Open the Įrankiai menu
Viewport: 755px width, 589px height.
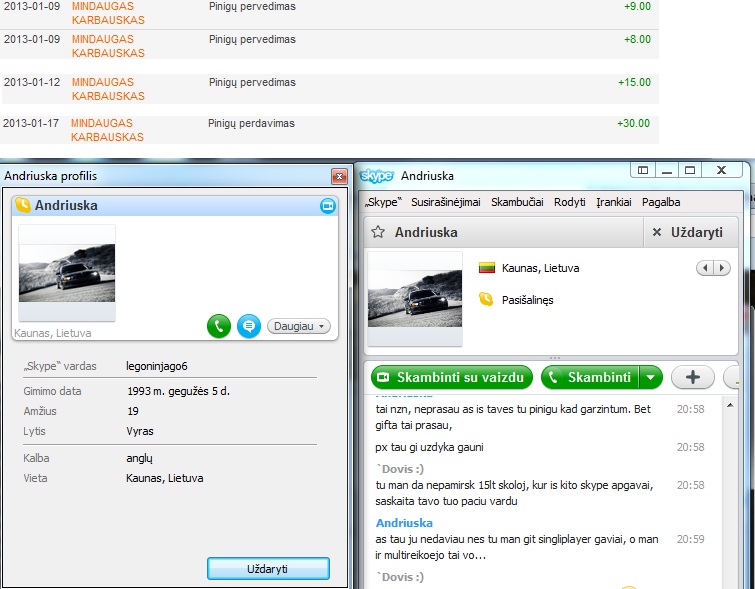613,202
